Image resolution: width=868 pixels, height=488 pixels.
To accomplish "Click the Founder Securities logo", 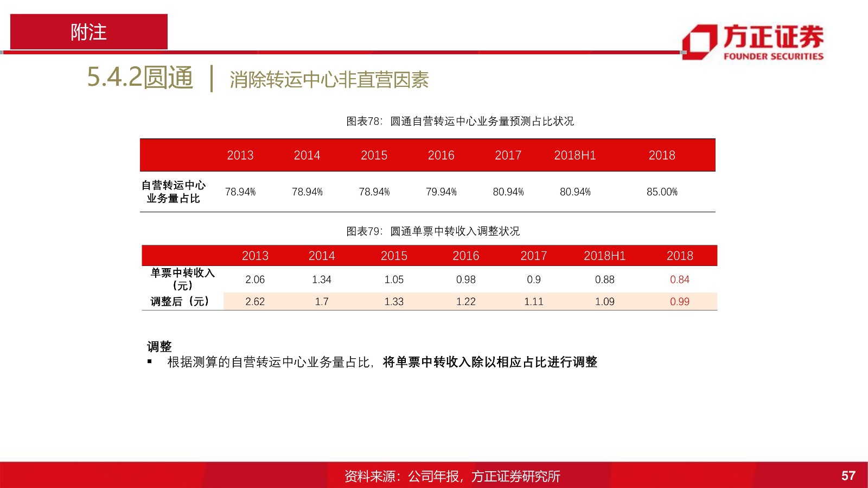I will tap(753, 41).
